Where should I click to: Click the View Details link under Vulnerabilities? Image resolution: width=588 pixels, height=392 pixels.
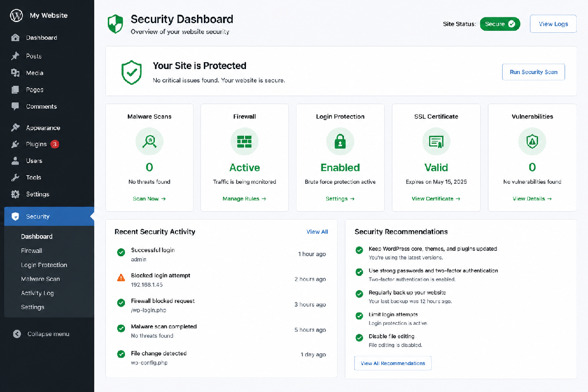pos(532,199)
